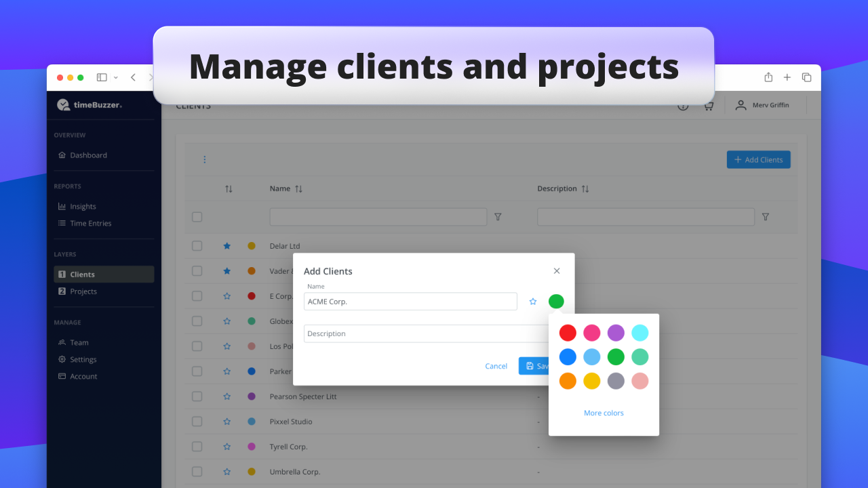The image size is (868, 488).
Task: Tick the Los Pollos row checkbox
Action: 197,346
